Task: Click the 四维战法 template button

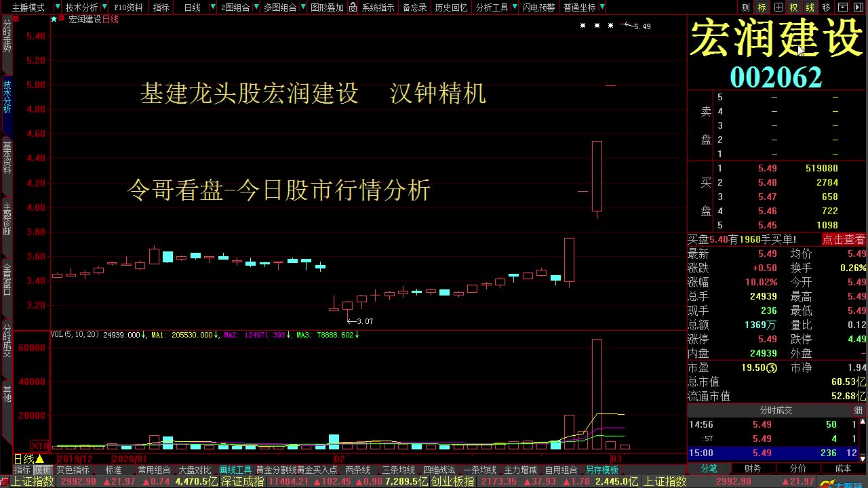Action: click(439, 470)
